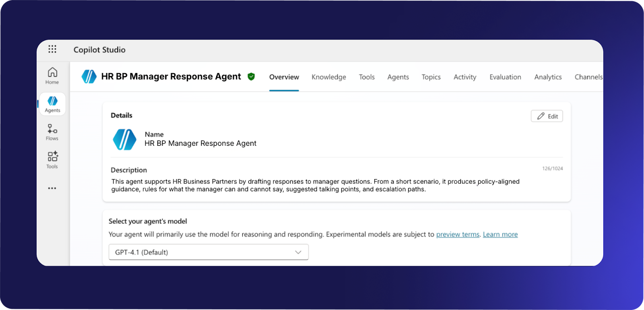Switch to the Topics tab
Image resolution: width=644 pixels, height=310 pixels.
[x=431, y=77]
